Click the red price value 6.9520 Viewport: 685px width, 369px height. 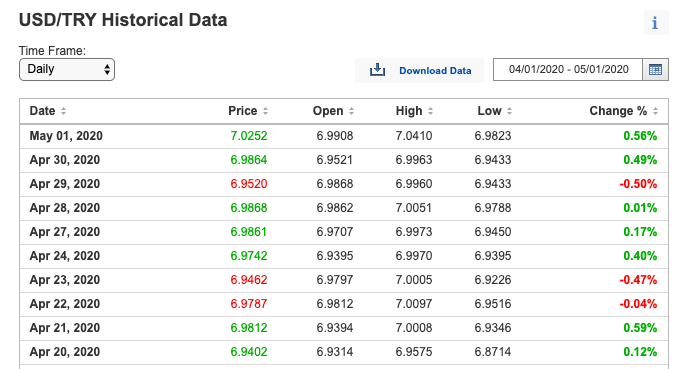click(249, 184)
